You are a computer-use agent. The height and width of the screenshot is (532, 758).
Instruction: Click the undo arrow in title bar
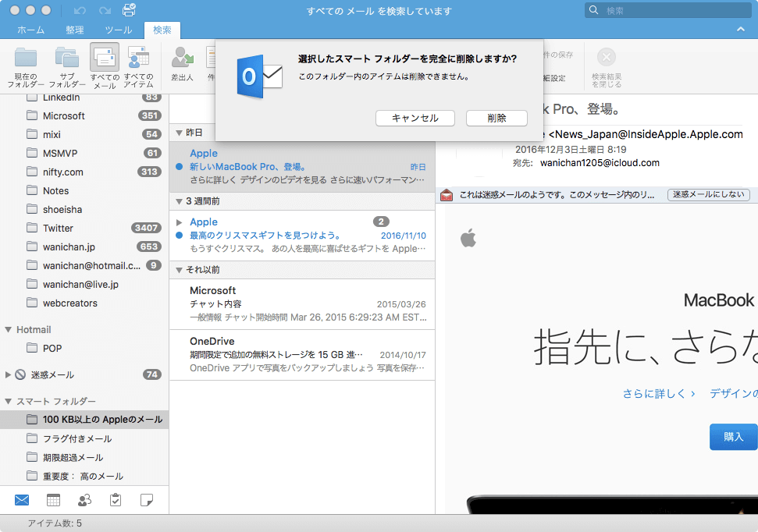point(80,10)
